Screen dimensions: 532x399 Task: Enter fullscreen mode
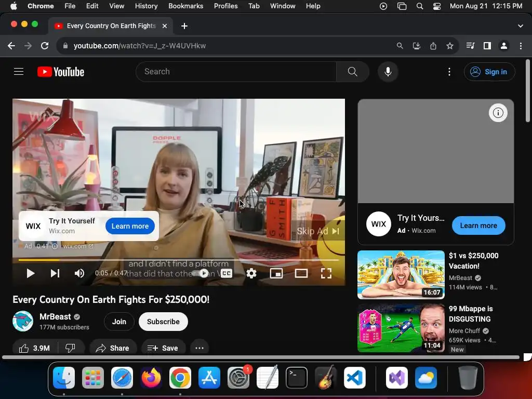[x=326, y=273]
